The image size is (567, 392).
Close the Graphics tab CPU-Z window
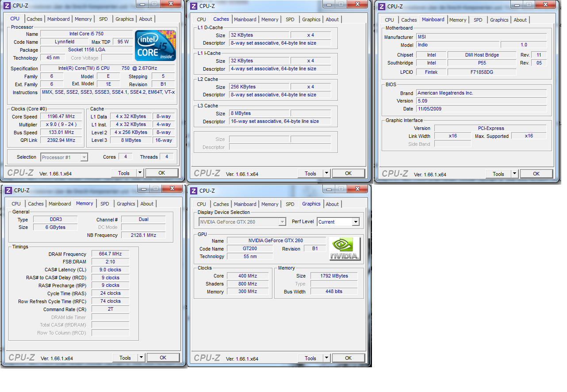(357, 189)
